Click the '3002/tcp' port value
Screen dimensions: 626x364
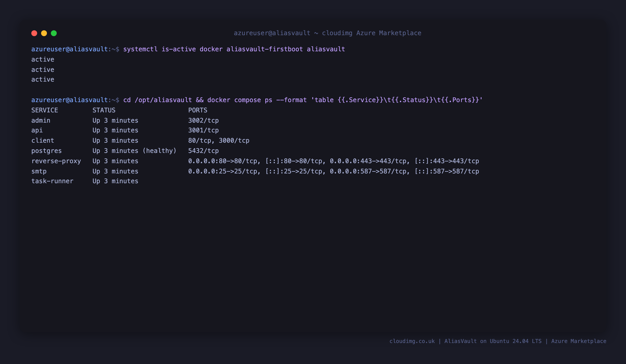pyautogui.click(x=203, y=120)
